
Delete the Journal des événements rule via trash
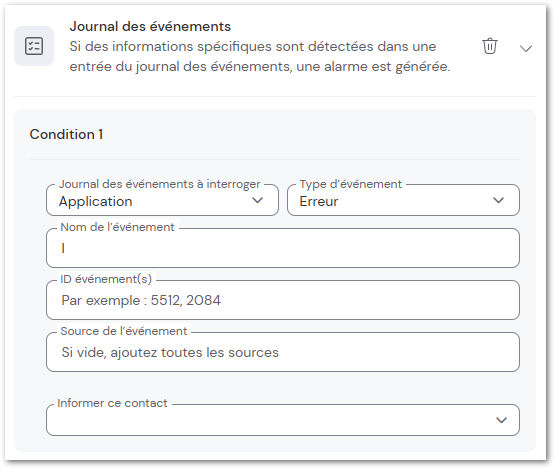[490, 46]
